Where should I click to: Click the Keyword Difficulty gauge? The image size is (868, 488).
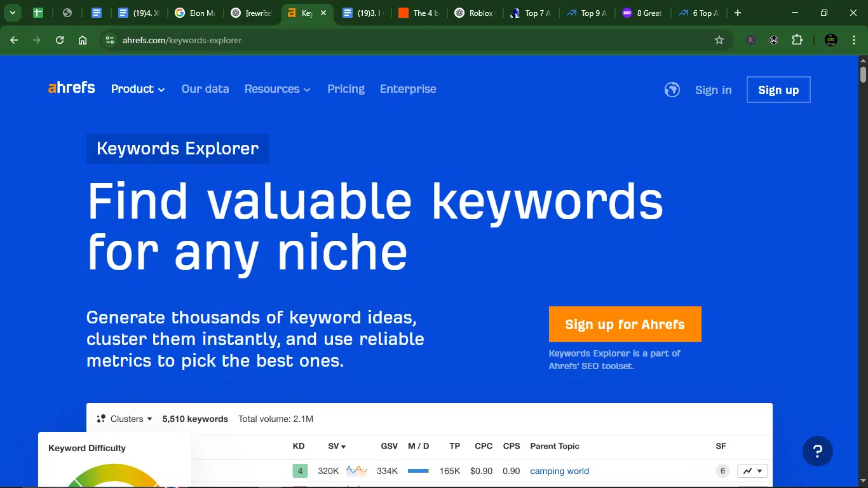[x=113, y=477]
